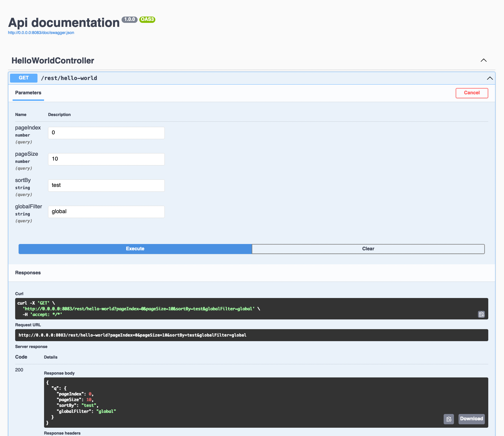Click the Description column header
The width and height of the screenshot is (504, 436).
(x=59, y=115)
